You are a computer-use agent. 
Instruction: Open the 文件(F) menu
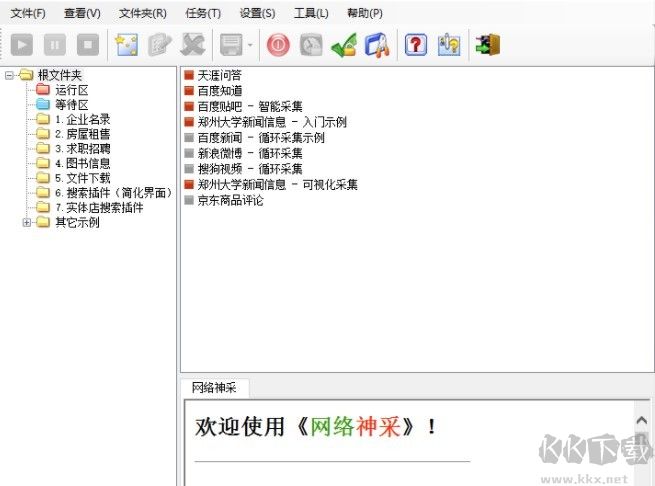pos(28,13)
